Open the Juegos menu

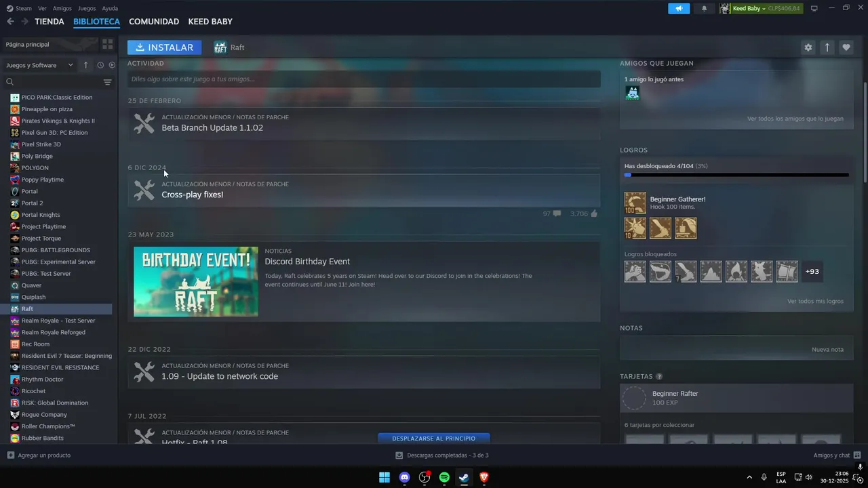click(x=87, y=8)
